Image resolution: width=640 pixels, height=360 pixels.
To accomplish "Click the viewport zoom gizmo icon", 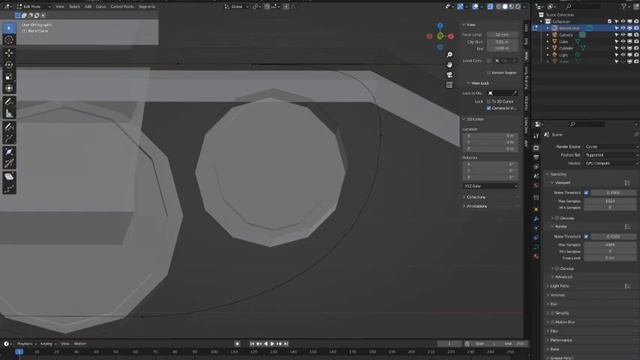I will [x=449, y=55].
